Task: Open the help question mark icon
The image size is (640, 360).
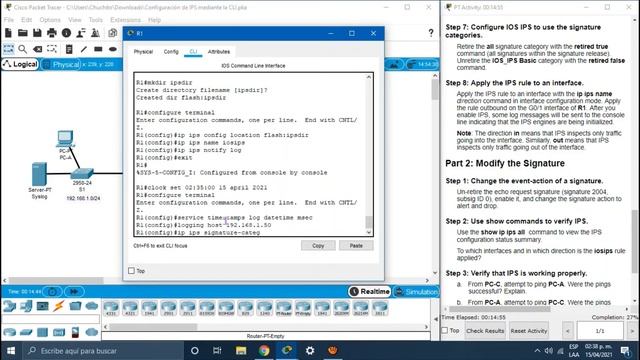Action: pyautogui.click(x=431, y=33)
